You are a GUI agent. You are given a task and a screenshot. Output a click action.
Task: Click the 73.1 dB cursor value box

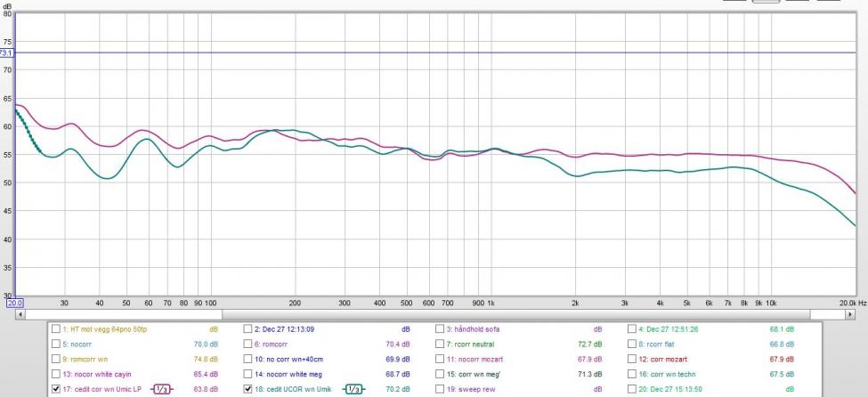point(6,53)
